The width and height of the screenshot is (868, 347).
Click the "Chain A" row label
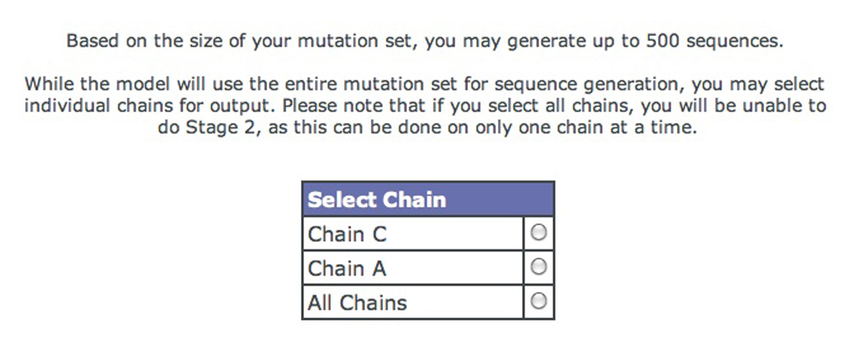[347, 268]
